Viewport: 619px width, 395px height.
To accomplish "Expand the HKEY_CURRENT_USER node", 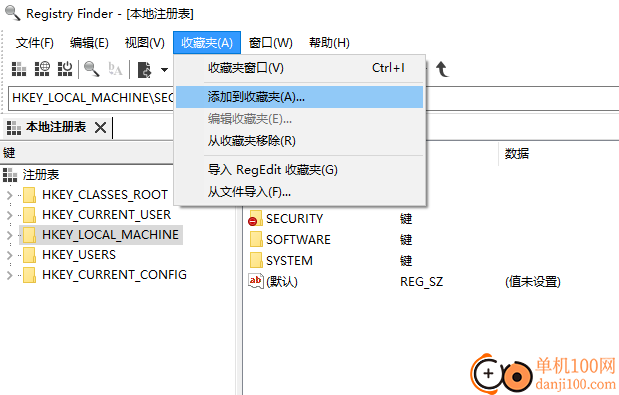I will [9, 215].
